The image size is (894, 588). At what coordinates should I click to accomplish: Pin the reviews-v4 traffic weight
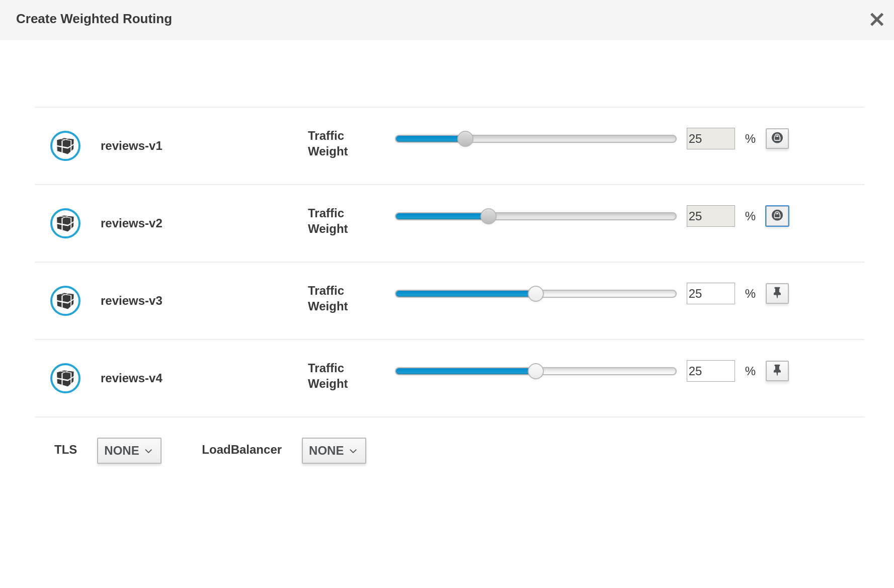[777, 371]
